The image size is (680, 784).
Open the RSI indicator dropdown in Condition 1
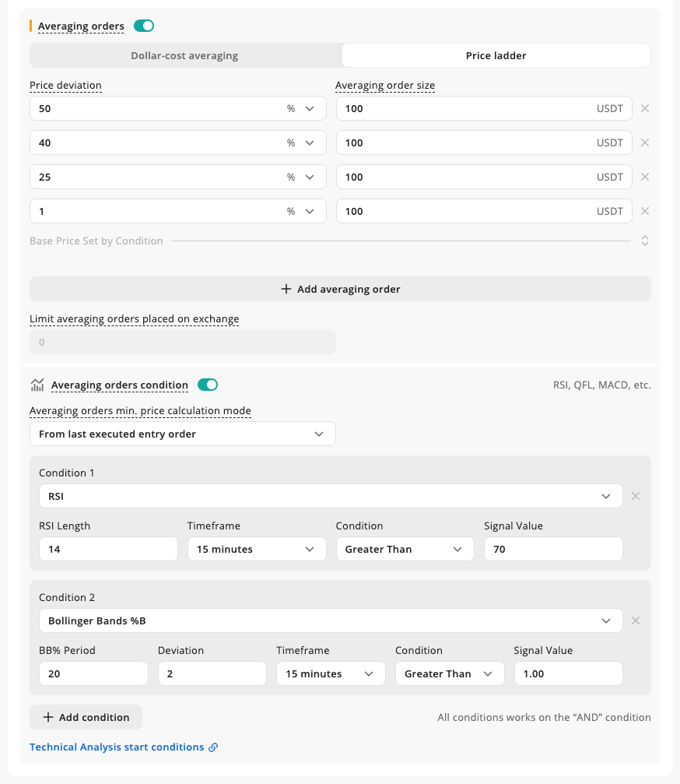[331, 496]
